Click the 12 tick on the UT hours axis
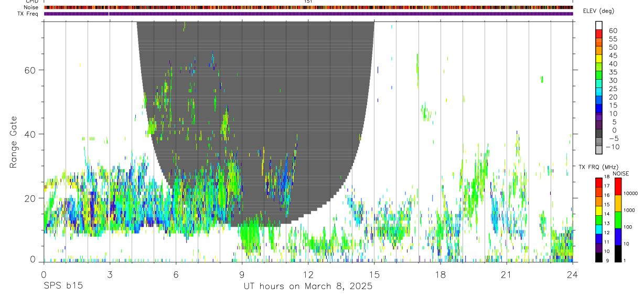 click(x=308, y=275)
